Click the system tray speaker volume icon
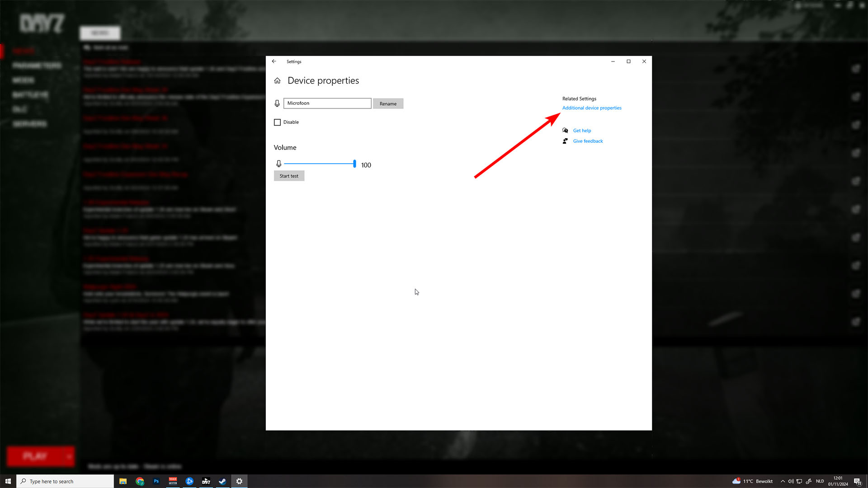The height and width of the screenshot is (488, 868). 791,481
